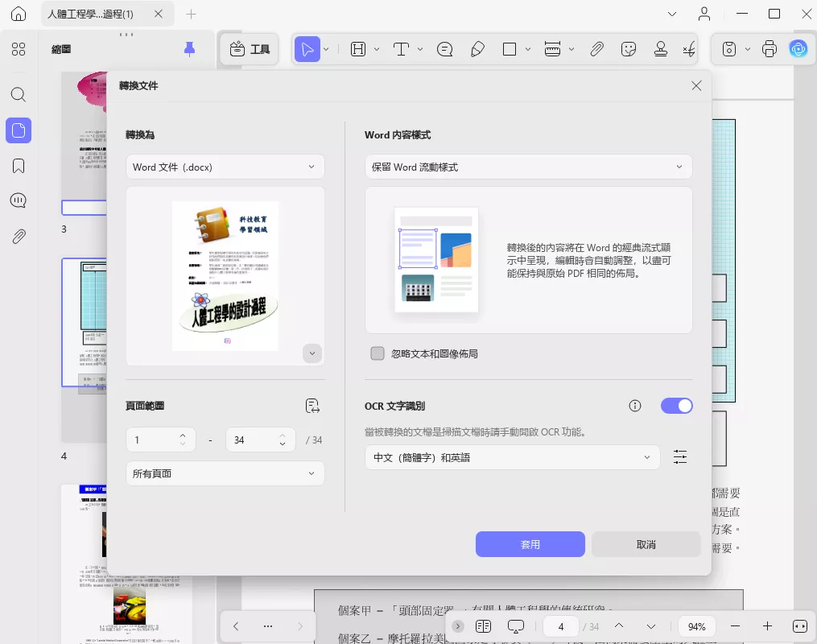817x644 pixels.
Task: Zoom in with plus button
Action: [767, 626]
